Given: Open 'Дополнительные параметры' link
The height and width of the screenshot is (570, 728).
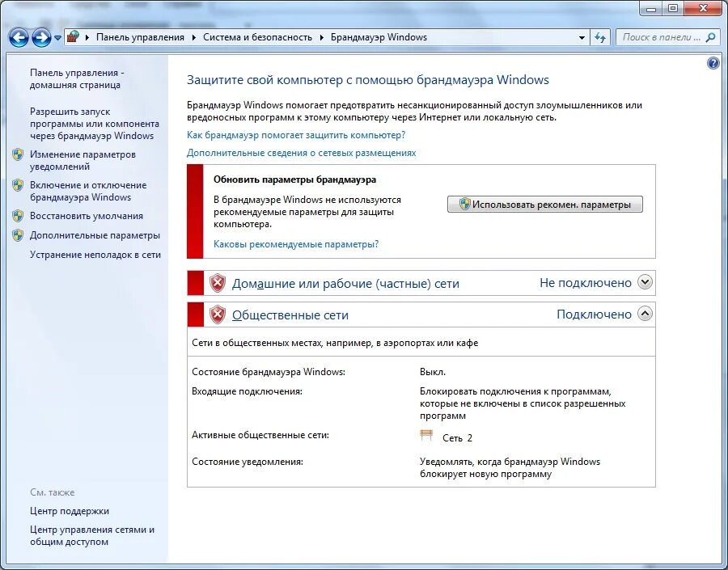Looking at the screenshot, I should 95,235.
